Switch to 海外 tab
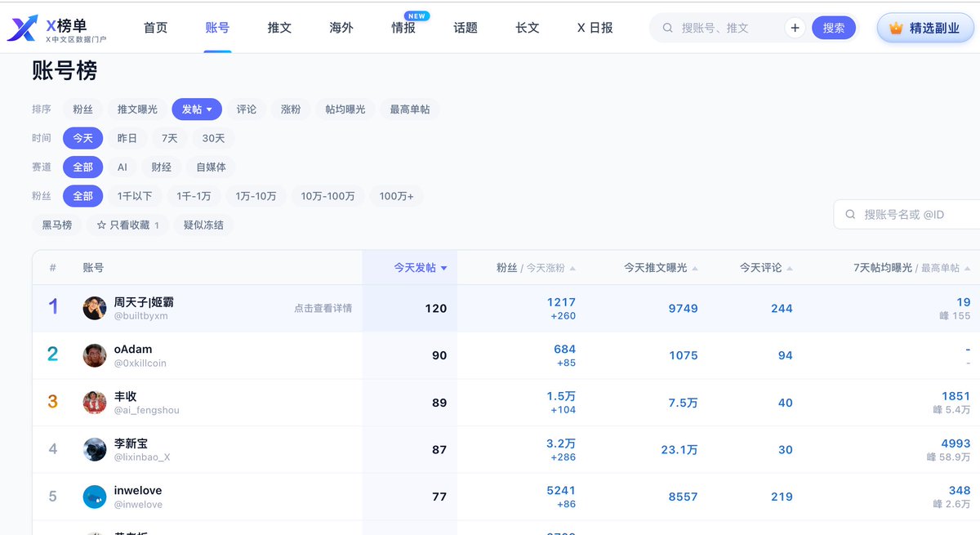The height and width of the screenshot is (535, 980). tap(341, 28)
